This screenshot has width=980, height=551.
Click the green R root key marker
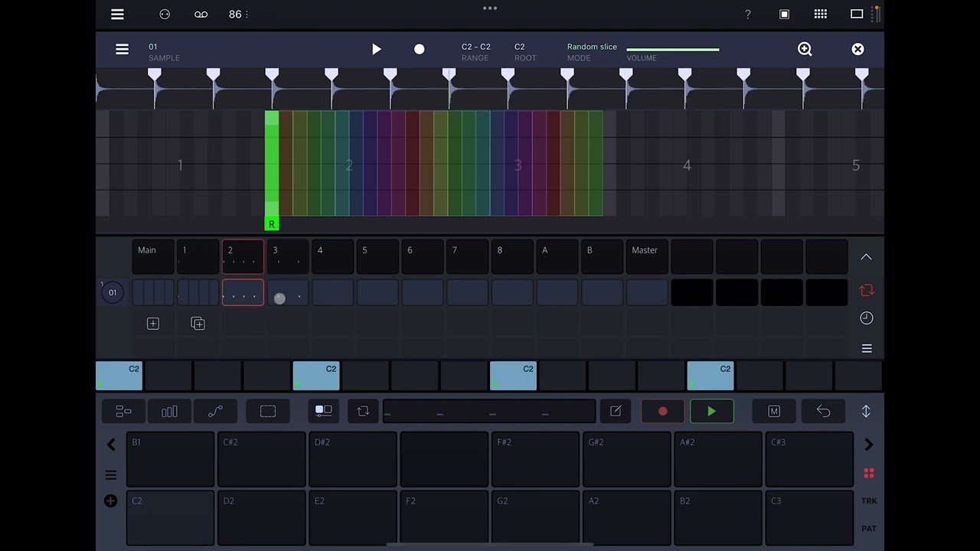(x=271, y=223)
